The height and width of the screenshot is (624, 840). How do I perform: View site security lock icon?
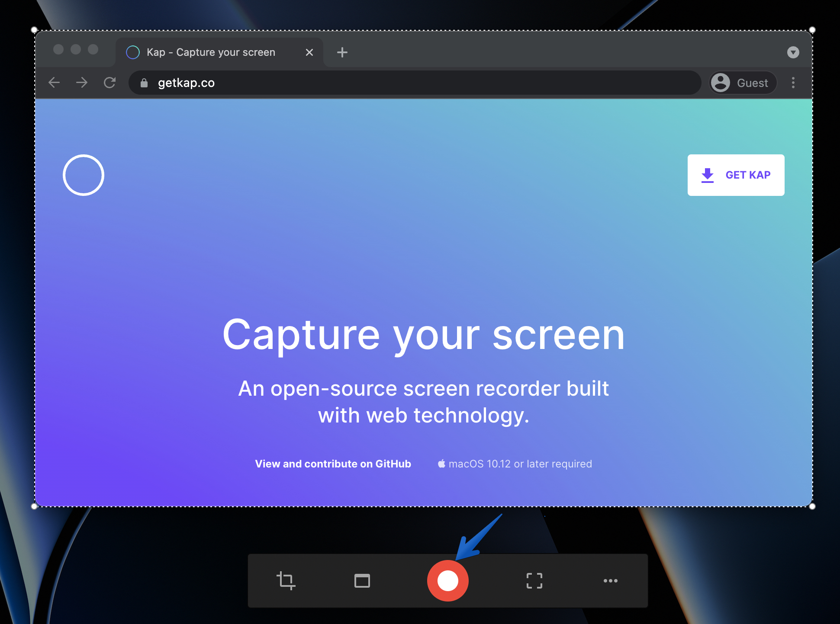(144, 83)
